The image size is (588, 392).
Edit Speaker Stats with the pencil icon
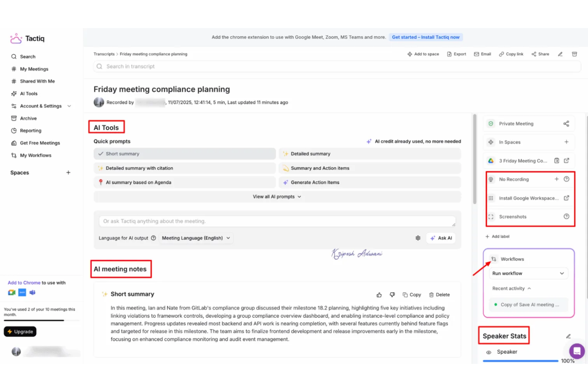click(x=569, y=336)
